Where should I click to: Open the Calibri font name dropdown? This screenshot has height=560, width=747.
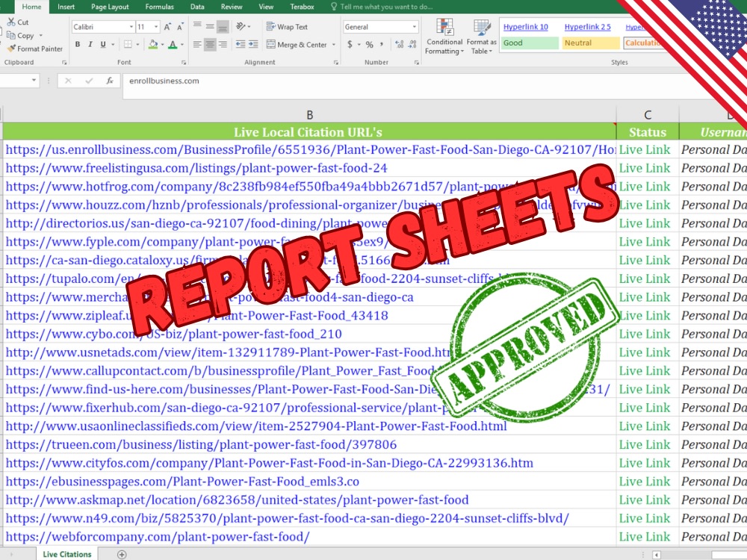pyautogui.click(x=131, y=27)
